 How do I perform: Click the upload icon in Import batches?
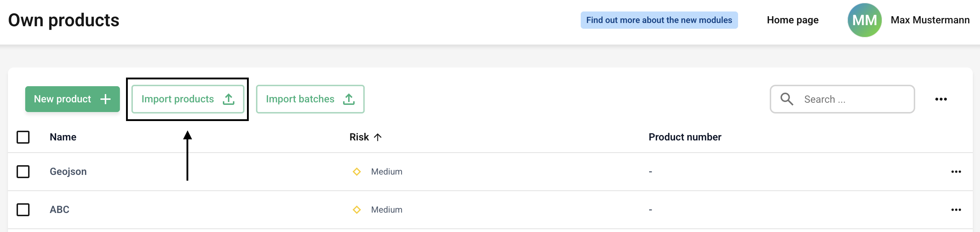click(349, 99)
